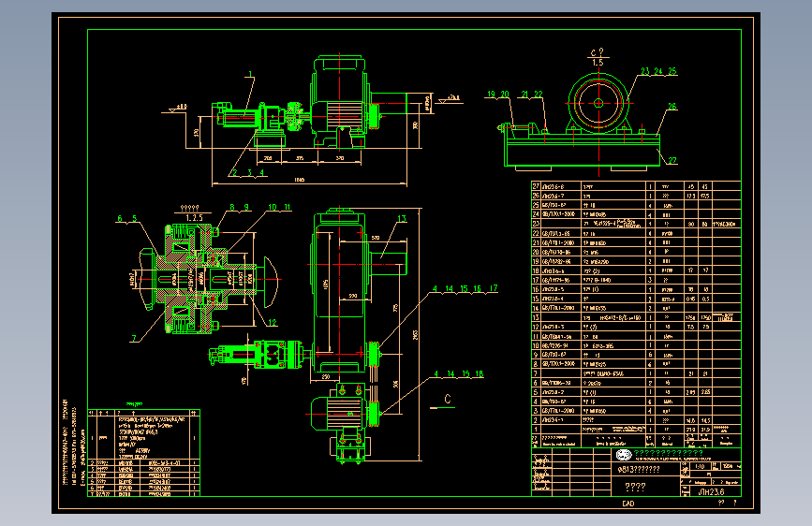Click the 0813???????? title block text

pos(639,470)
